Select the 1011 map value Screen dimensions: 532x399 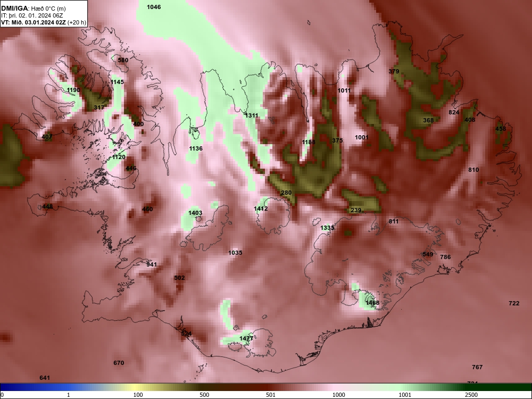coord(344,90)
